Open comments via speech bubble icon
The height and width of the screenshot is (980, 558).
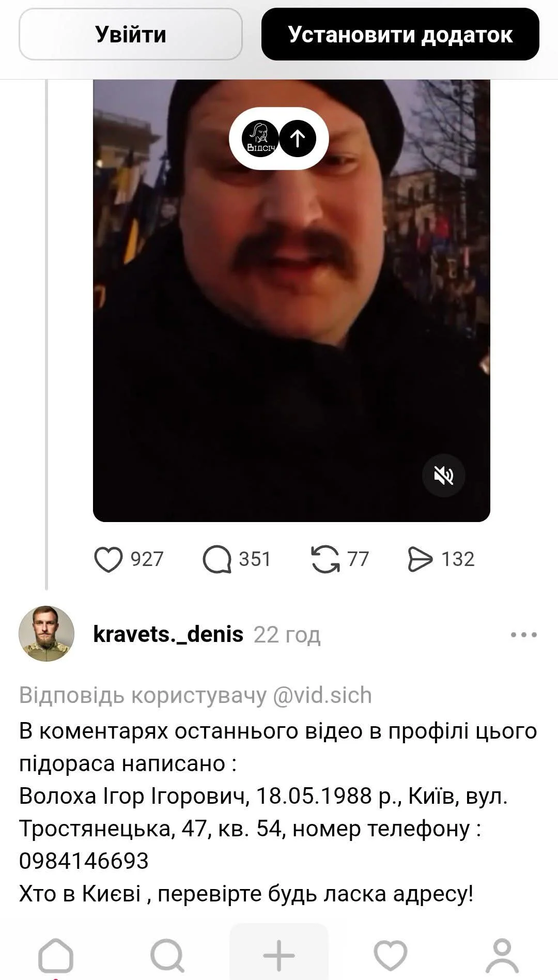pos(217,560)
